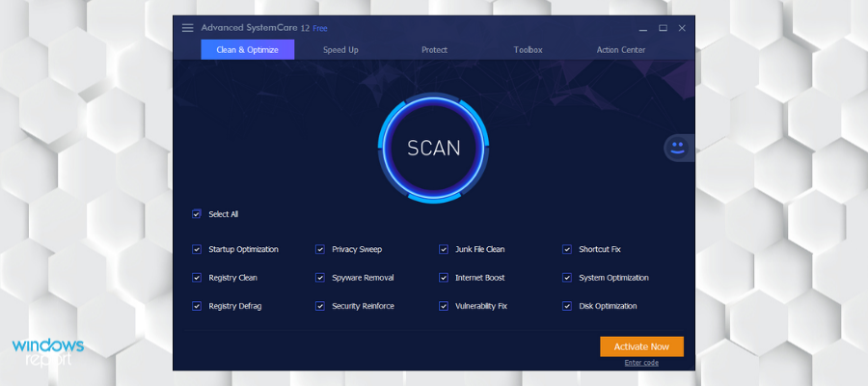Screen dimensions: 868x386
Task: Disable Vulnerability Fix checkbox
Action: pyautogui.click(x=444, y=306)
